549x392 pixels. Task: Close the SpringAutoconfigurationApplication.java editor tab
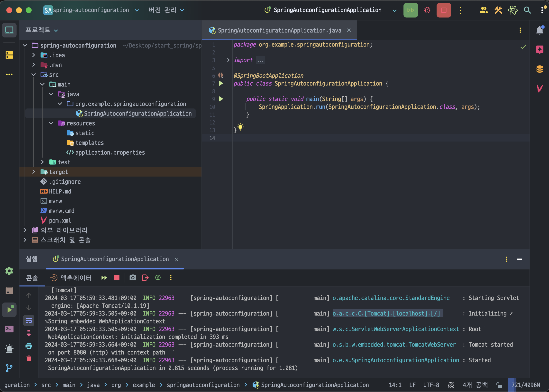(349, 30)
